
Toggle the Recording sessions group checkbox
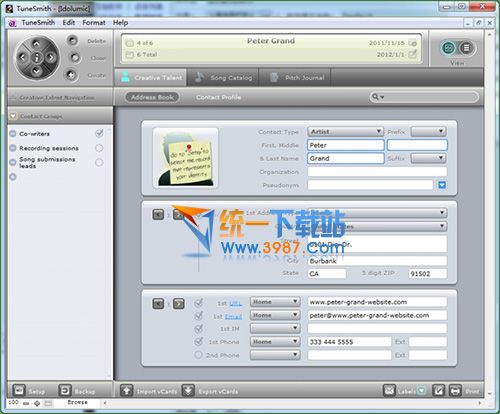[x=99, y=148]
